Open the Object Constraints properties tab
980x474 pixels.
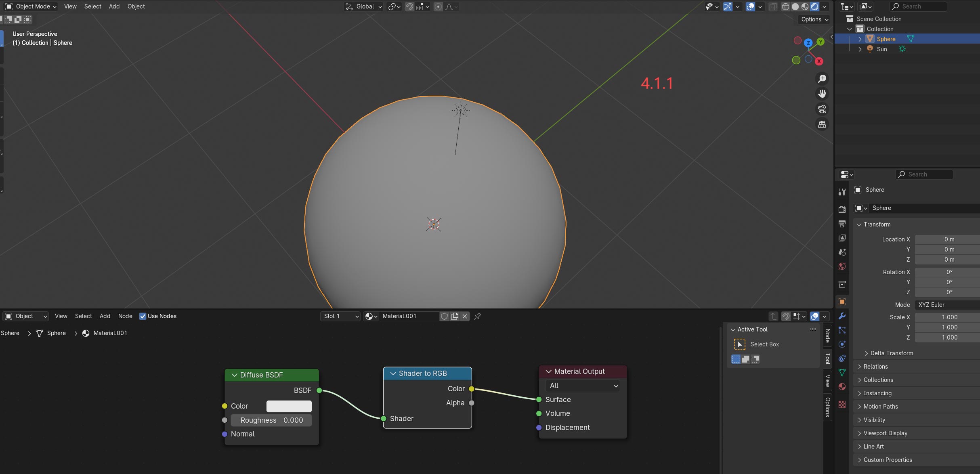[x=842, y=358]
